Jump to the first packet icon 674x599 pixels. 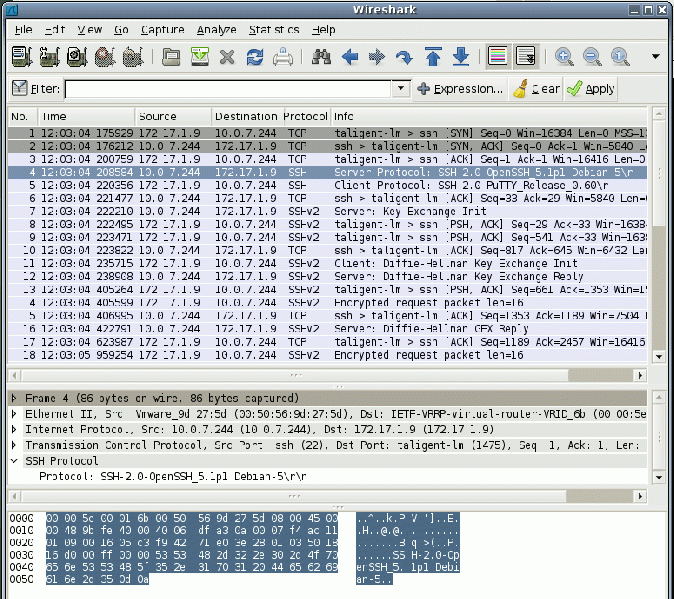point(433,57)
